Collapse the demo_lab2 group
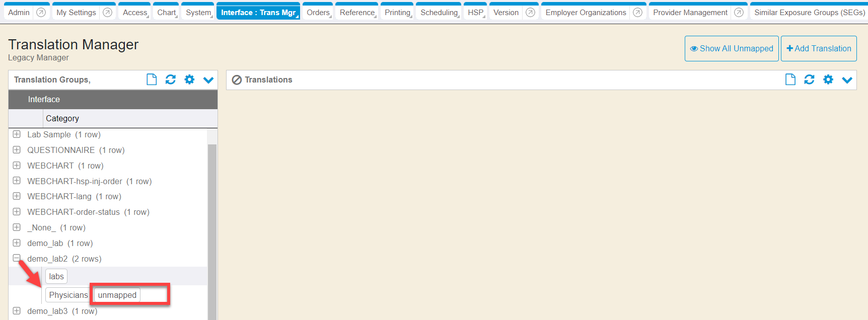Screen dimensions: 868x320 tap(17, 258)
